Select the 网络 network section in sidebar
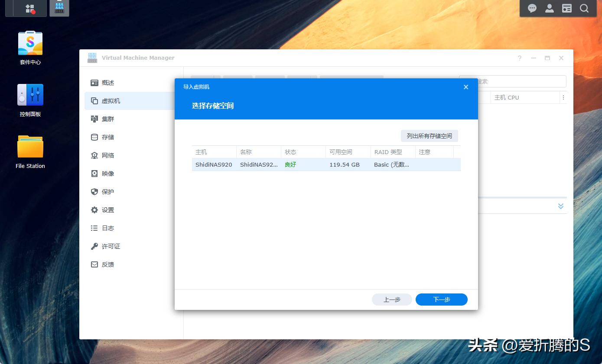 click(107, 155)
